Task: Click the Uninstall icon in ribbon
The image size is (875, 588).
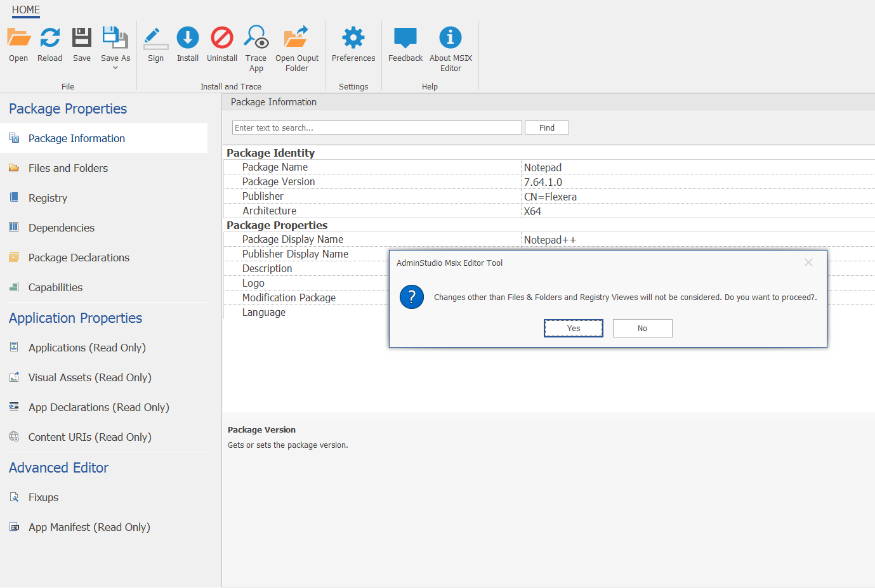Action: coord(221,38)
